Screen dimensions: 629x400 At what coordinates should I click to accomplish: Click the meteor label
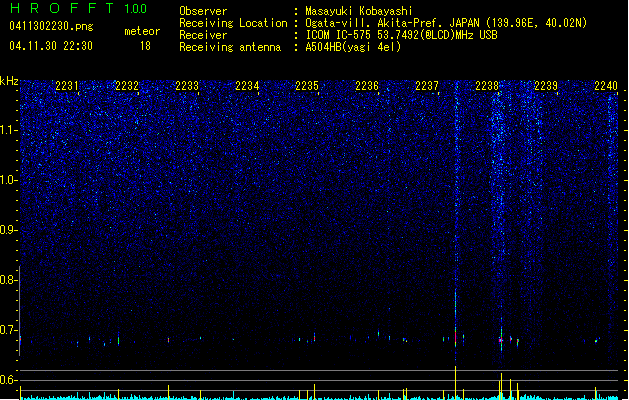(142, 31)
